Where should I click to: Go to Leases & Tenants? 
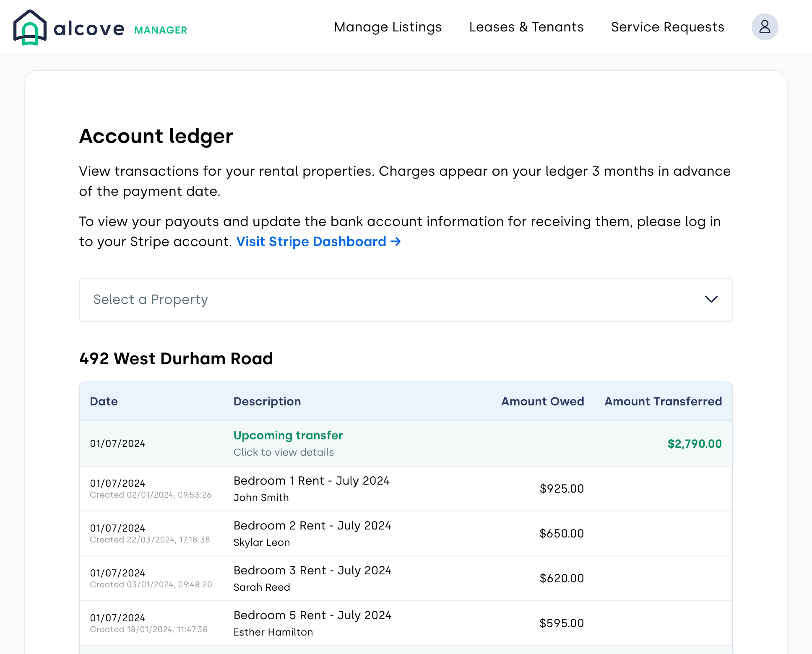(x=526, y=27)
